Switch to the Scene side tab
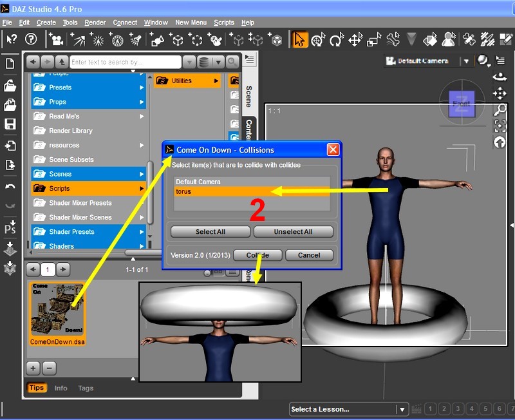Image resolution: width=515 pixels, height=420 pixels. point(249,96)
